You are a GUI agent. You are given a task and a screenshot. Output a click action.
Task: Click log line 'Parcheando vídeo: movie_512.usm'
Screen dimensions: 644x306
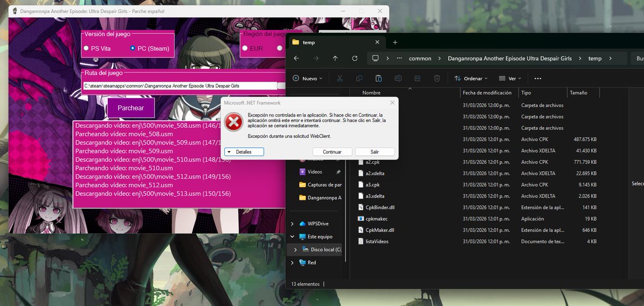pyautogui.click(x=124, y=185)
